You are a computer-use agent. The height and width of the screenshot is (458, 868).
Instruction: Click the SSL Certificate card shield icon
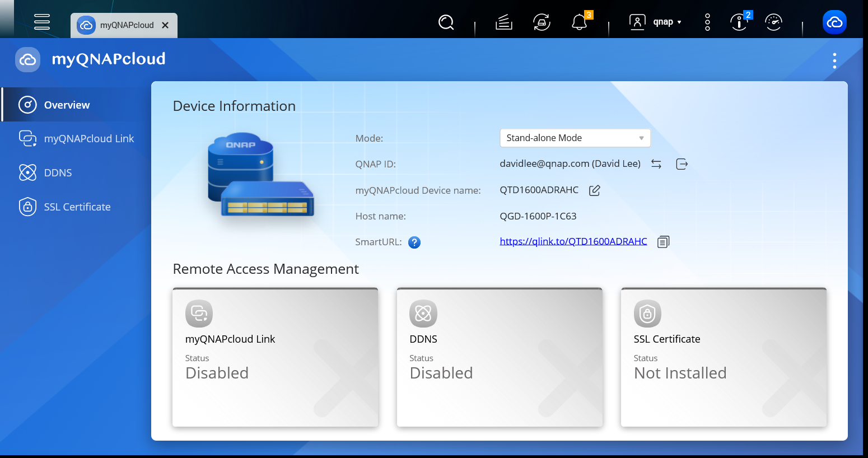(x=647, y=314)
